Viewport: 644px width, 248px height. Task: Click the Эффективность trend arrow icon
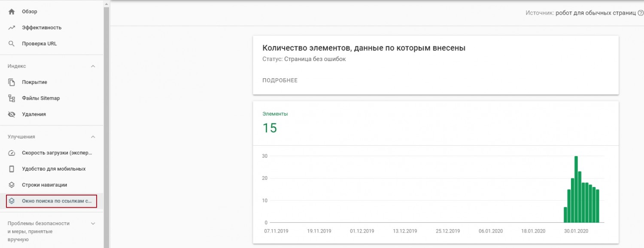(x=12, y=28)
